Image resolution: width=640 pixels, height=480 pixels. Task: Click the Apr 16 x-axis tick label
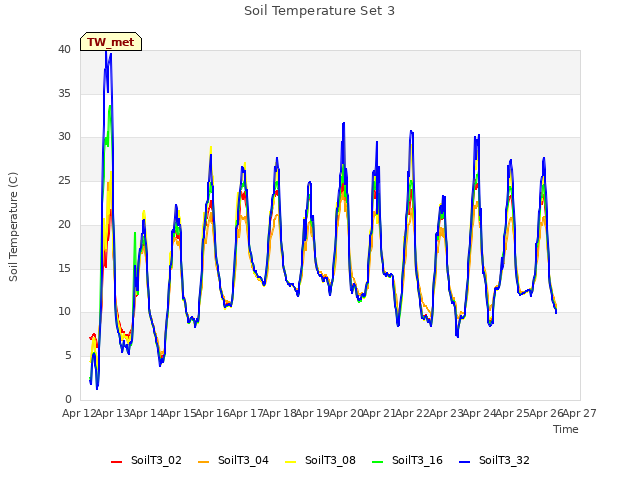pos(212,413)
